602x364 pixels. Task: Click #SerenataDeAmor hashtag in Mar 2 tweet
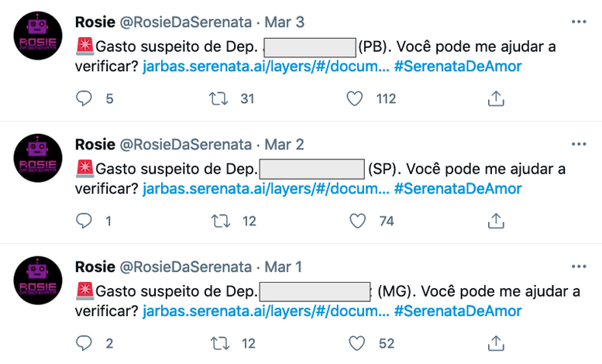[457, 189]
